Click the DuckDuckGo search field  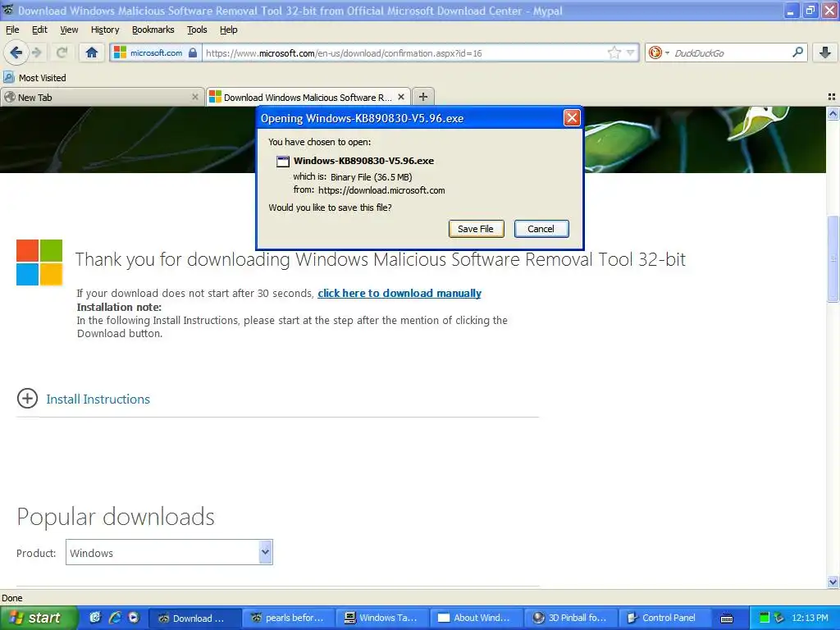tap(730, 53)
